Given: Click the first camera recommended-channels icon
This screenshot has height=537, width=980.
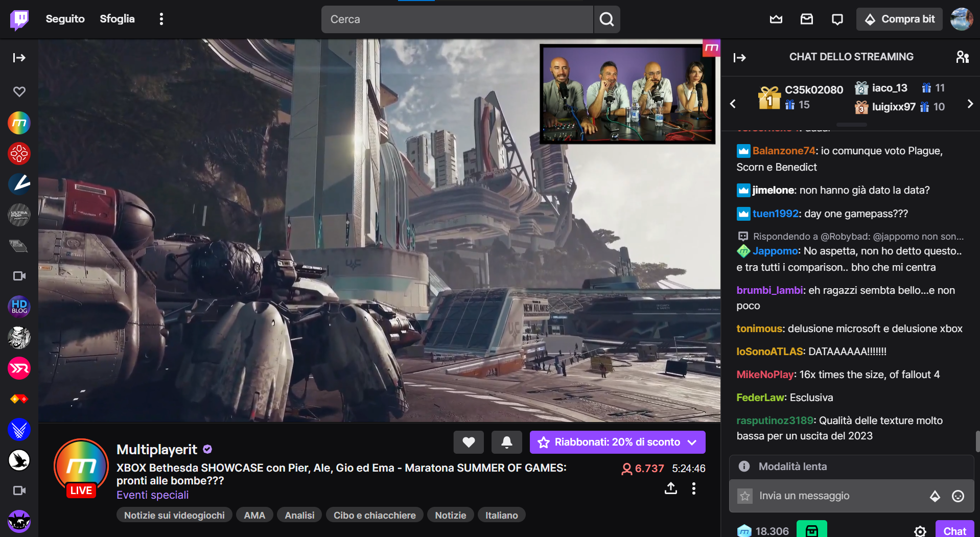Looking at the screenshot, I should [19, 276].
